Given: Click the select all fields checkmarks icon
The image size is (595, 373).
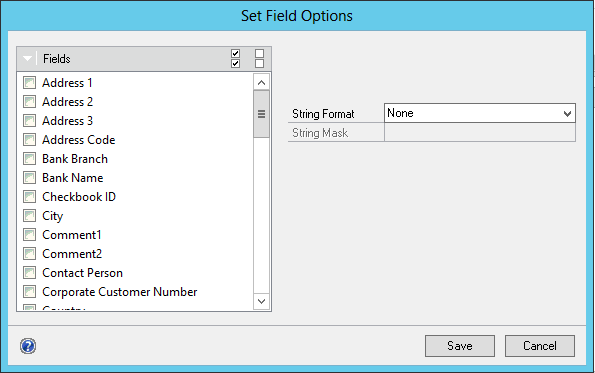Looking at the screenshot, I should tap(235, 58).
